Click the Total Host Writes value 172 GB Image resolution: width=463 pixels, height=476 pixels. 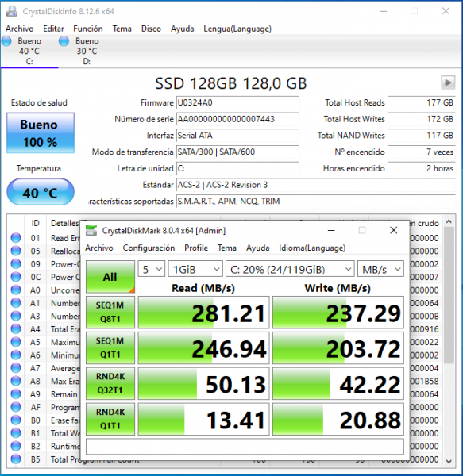(x=422, y=119)
